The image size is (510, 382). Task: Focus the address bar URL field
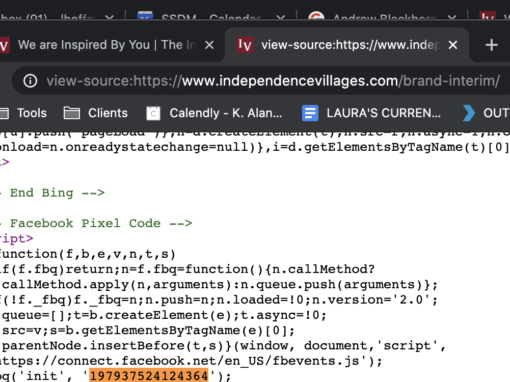point(273,81)
